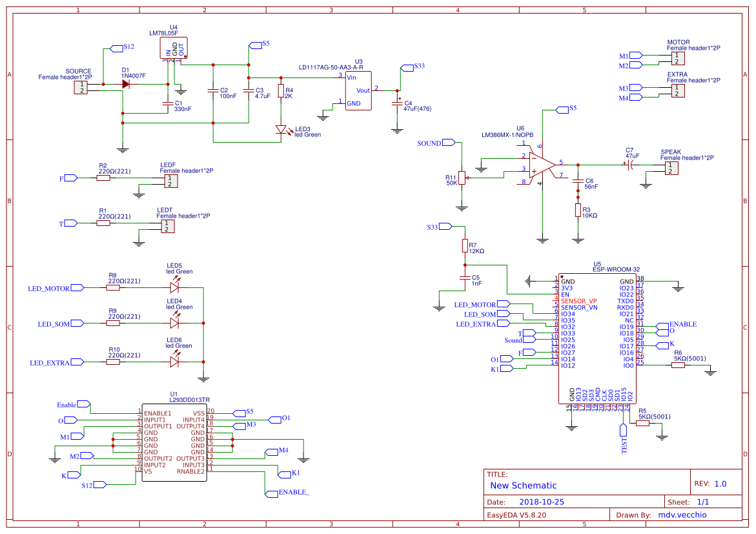Viewport: 756px width, 534px height.
Task: Select the D1 1N4007F diode symbol
Action: pos(127,85)
